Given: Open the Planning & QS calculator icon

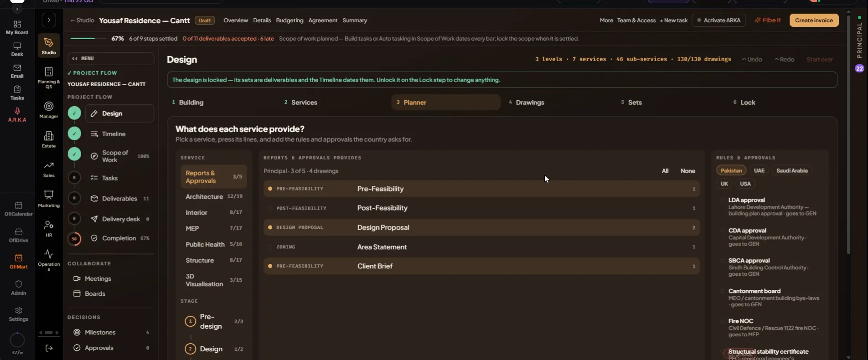Looking at the screenshot, I should (49, 77).
